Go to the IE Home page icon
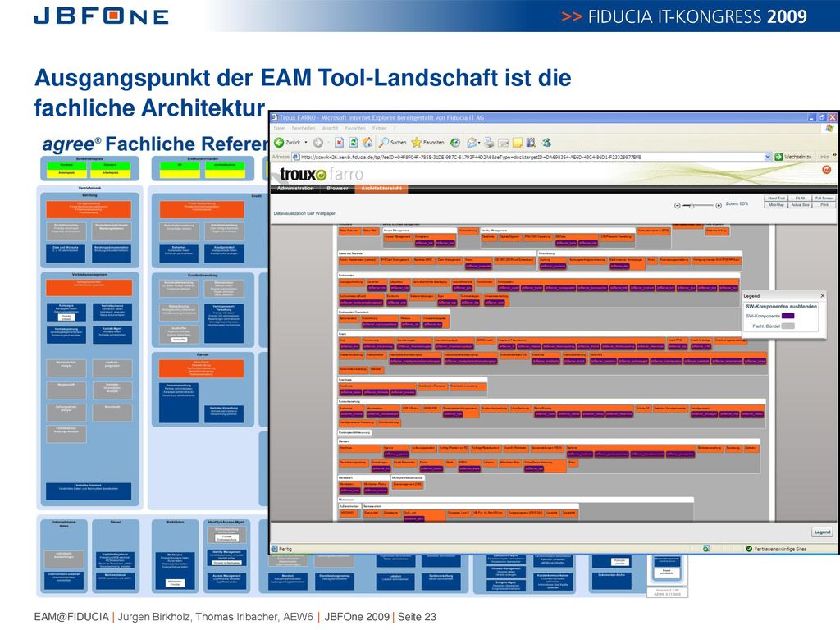The image size is (840, 630). coord(367,143)
